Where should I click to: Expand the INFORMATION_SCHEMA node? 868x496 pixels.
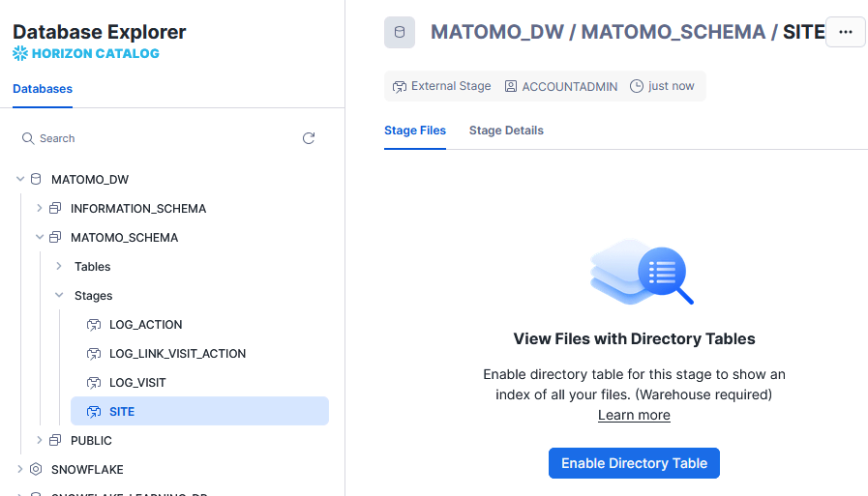point(40,209)
